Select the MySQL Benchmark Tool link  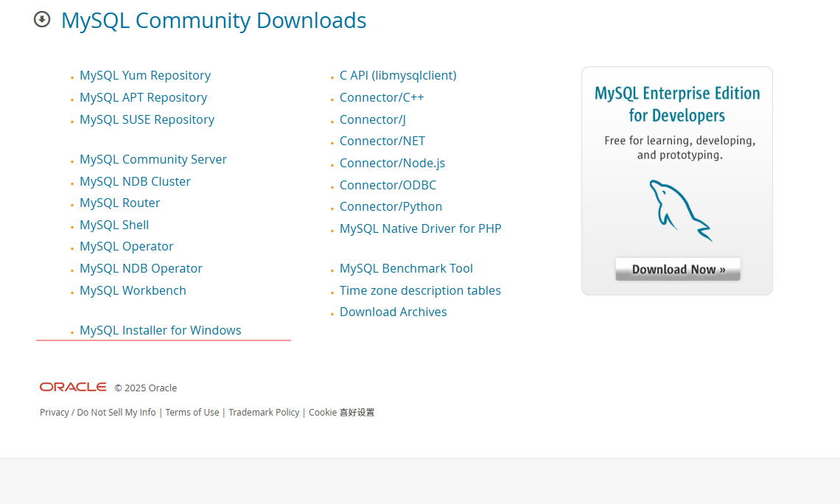point(405,268)
